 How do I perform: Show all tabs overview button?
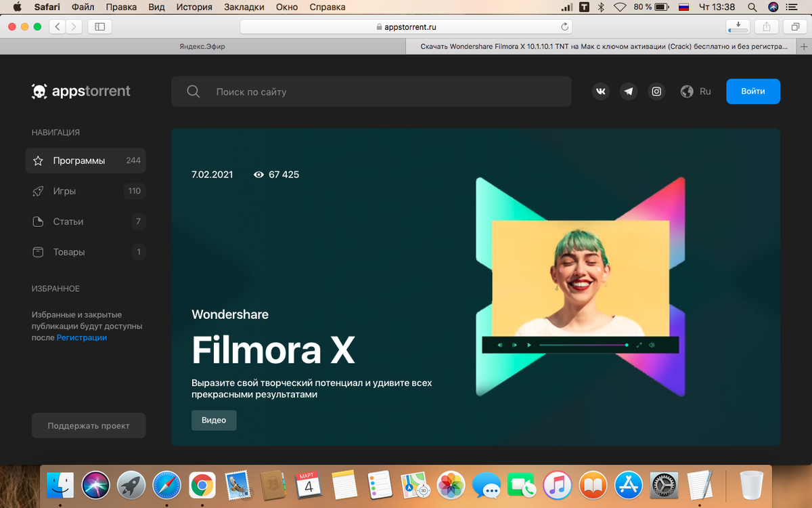[795, 26]
